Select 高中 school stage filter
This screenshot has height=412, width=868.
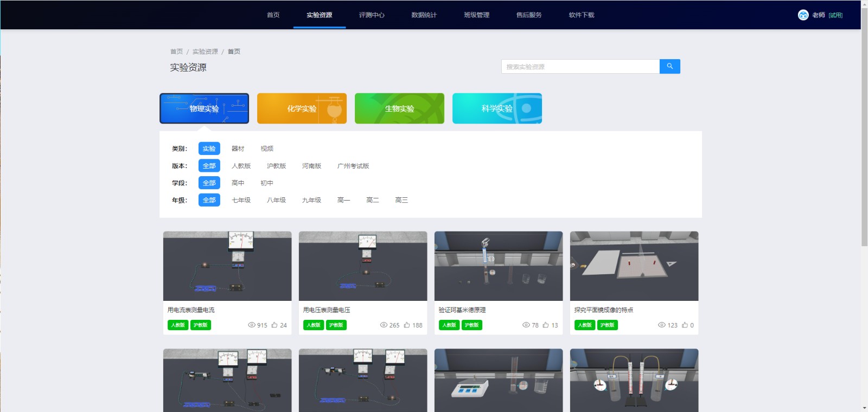238,183
